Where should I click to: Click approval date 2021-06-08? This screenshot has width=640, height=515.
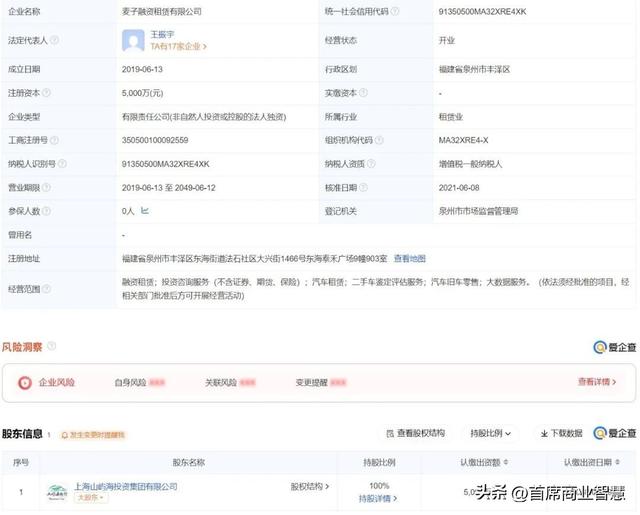coord(459,188)
